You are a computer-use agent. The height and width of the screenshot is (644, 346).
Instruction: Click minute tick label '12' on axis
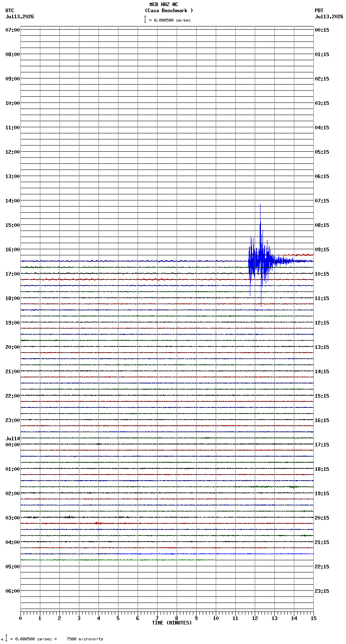pos(255,618)
